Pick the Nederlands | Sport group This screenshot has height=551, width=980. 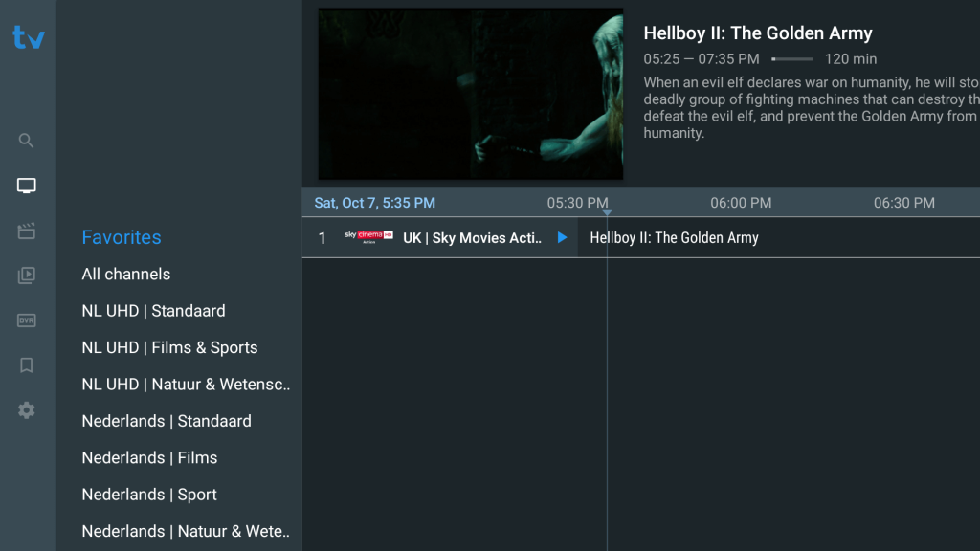[149, 495]
